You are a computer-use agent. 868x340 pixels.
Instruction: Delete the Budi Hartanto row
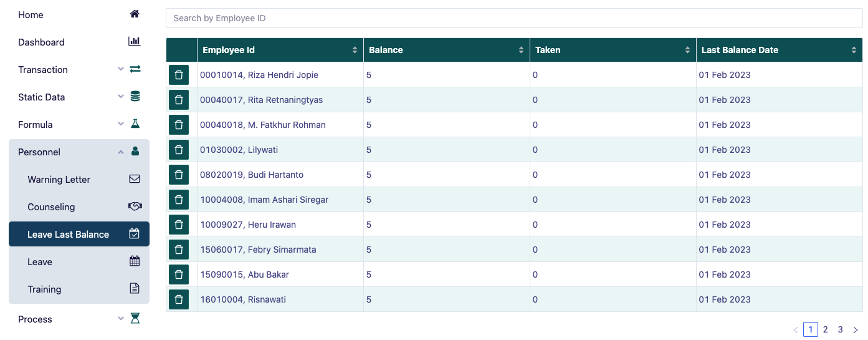pyautogui.click(x=179, y=175)
